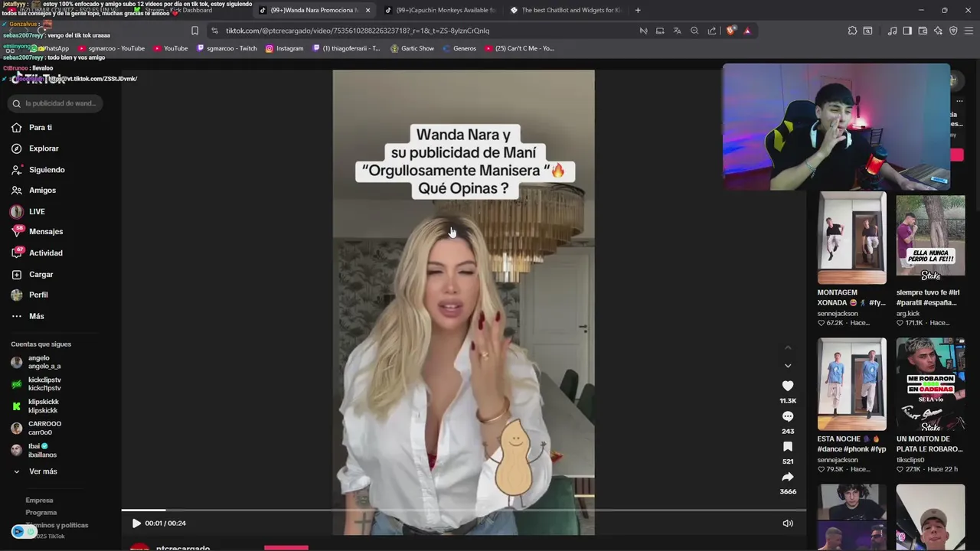
Task: Play the video
Action: tap(136, 523)
